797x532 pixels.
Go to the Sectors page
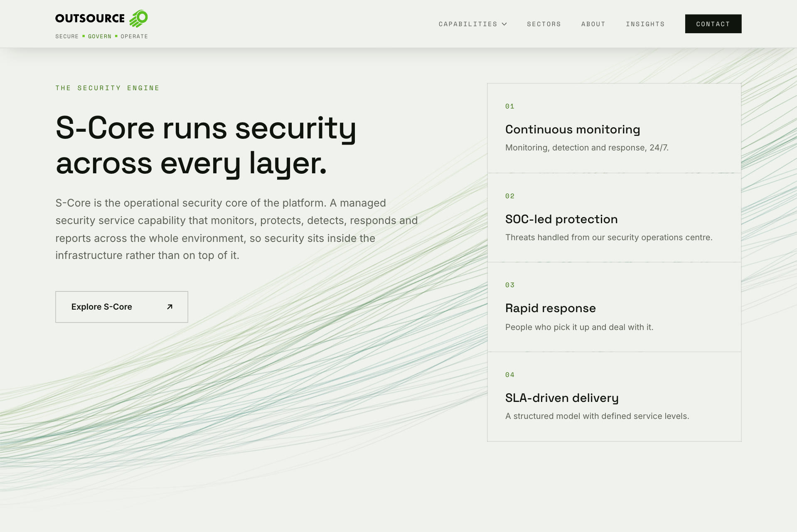pyautogui.click(x=544, y=24)
